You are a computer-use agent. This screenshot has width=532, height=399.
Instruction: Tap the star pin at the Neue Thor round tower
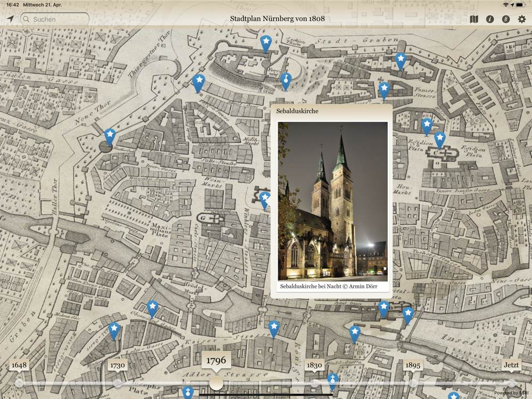pos(110,136)
